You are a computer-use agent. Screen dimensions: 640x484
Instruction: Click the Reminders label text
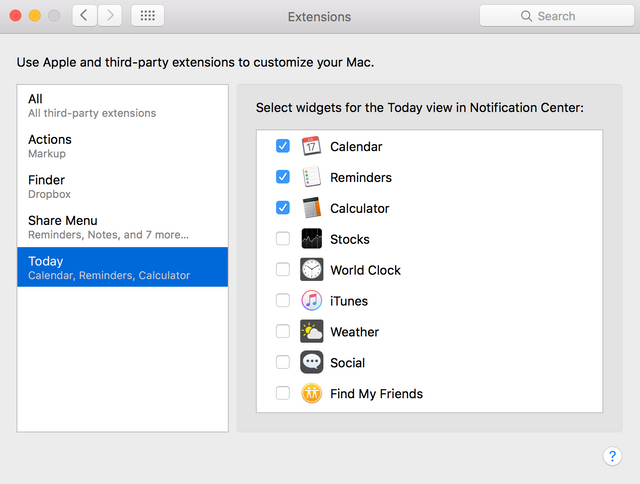(361, 178)
